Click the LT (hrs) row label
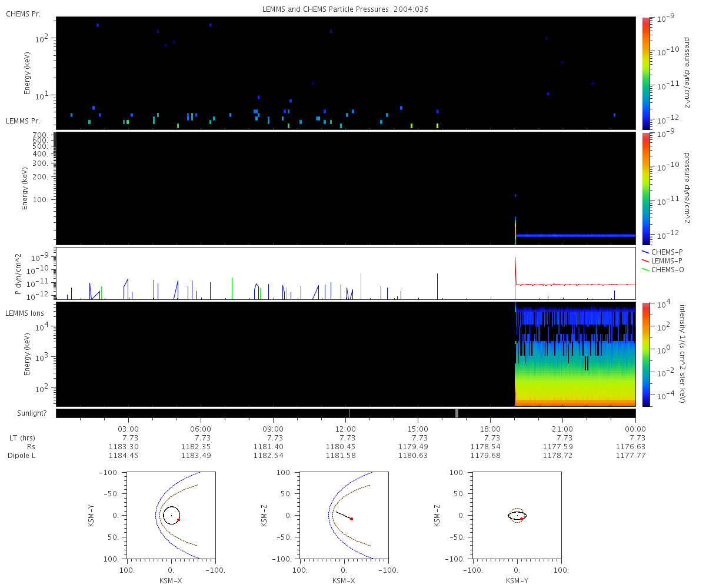 click(x=21, y=438)
